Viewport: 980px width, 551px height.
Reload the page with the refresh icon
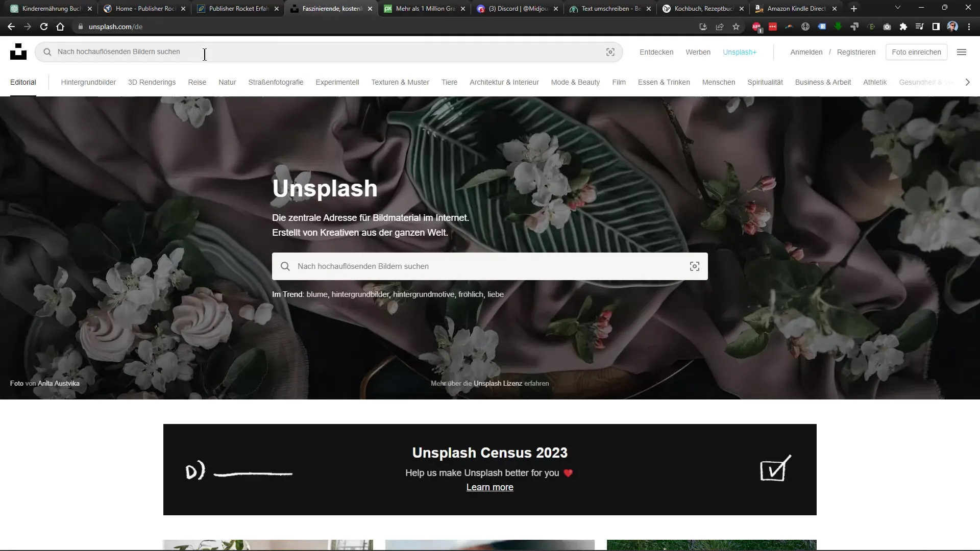tap(44, 27)
